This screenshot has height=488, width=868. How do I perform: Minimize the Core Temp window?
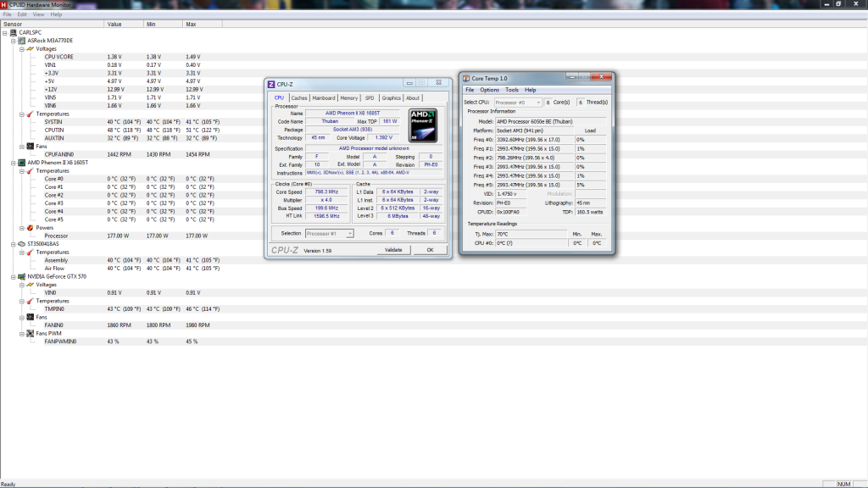572,77
